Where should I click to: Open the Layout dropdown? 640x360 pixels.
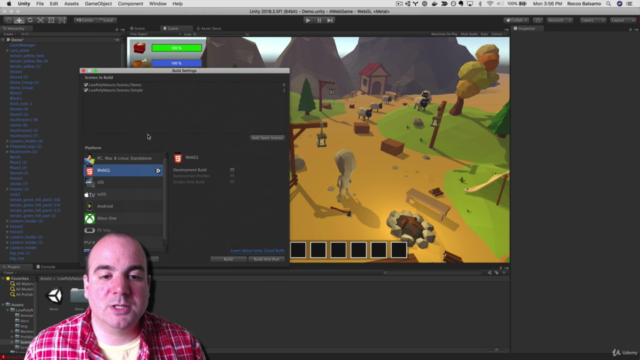(x=622, y=20)
